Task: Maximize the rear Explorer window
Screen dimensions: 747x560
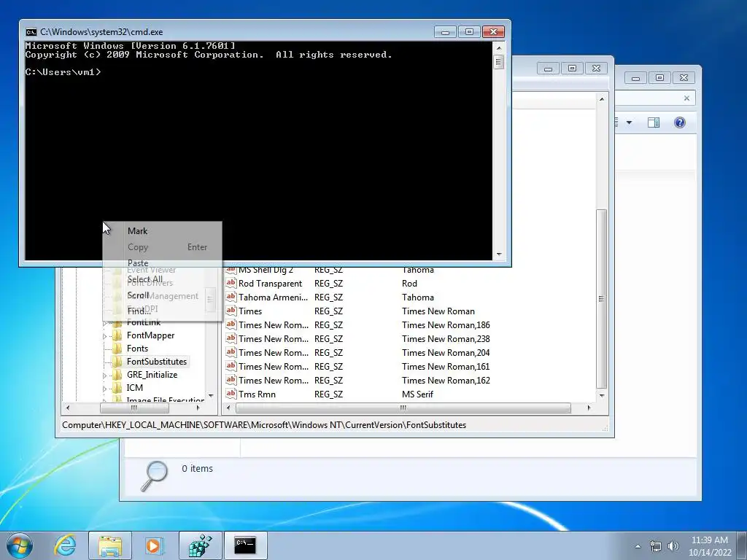Action: (659, 77)
